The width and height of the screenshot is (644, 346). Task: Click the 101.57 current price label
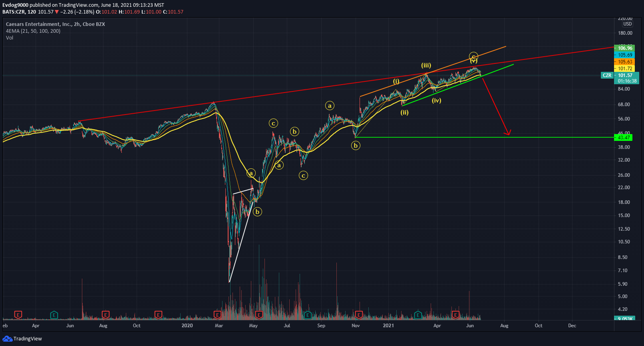click(626, 75)
